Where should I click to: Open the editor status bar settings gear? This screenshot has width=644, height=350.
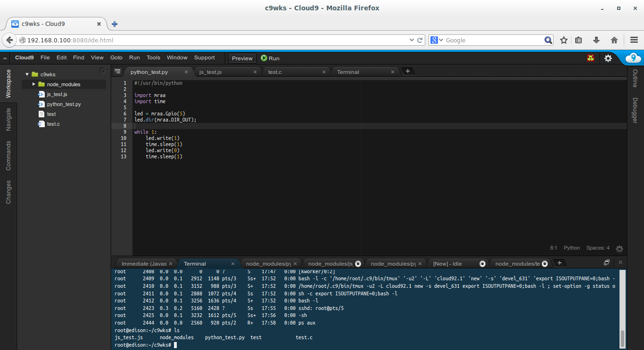click(x=619, y=248)
